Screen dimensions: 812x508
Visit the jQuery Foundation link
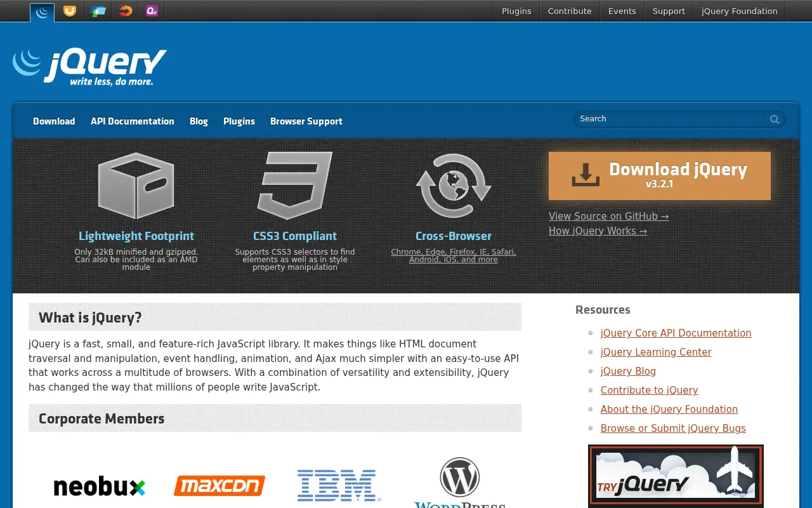tap(740, 11)
